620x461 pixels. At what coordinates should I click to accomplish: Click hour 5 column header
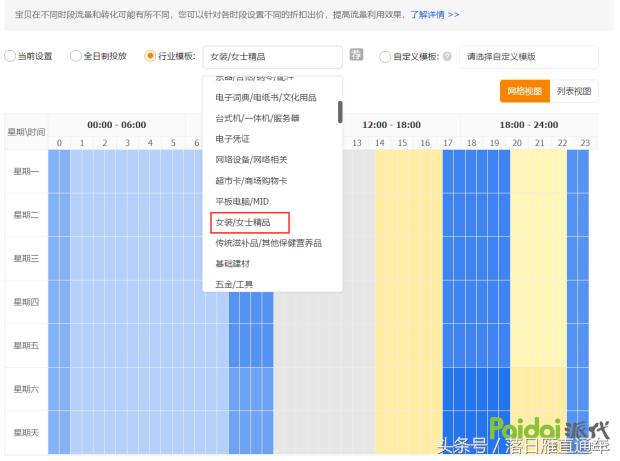[173, 143]
